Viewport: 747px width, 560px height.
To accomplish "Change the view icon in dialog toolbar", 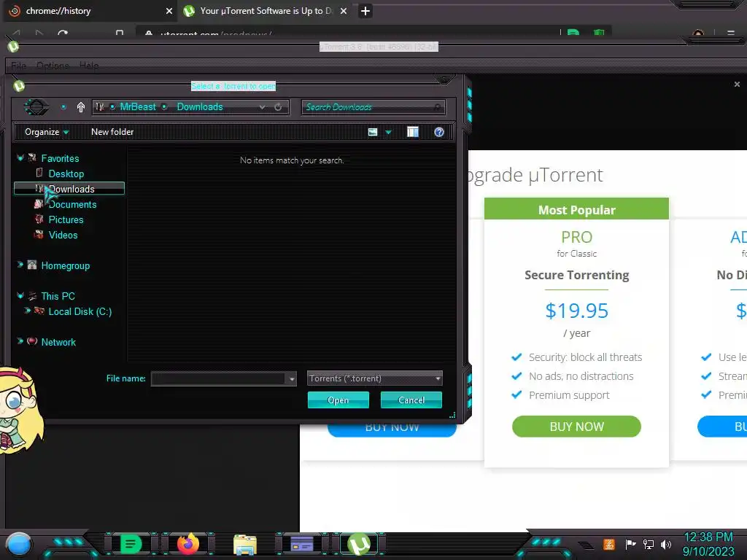I will (x=373, y=132).
